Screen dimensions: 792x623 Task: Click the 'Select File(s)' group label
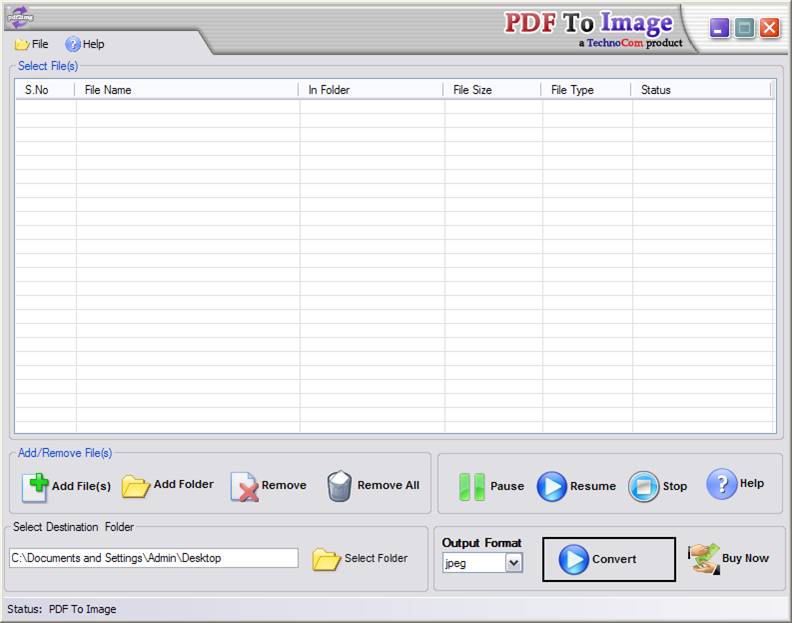(x=48, y=66)
